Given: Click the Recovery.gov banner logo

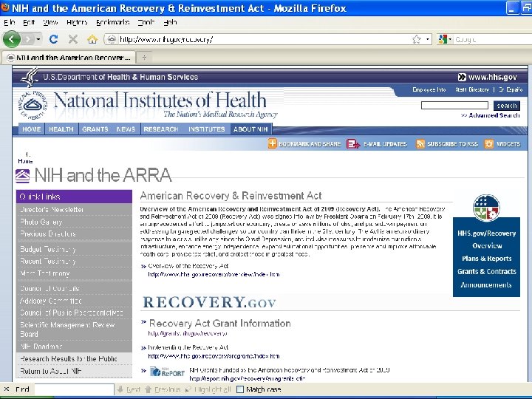Looking at the screenshot, I should (x=209, y=302).
